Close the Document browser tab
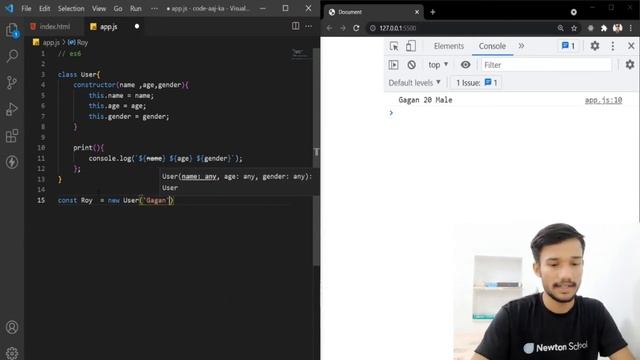The image size is (640, 360). click(417, 12)
